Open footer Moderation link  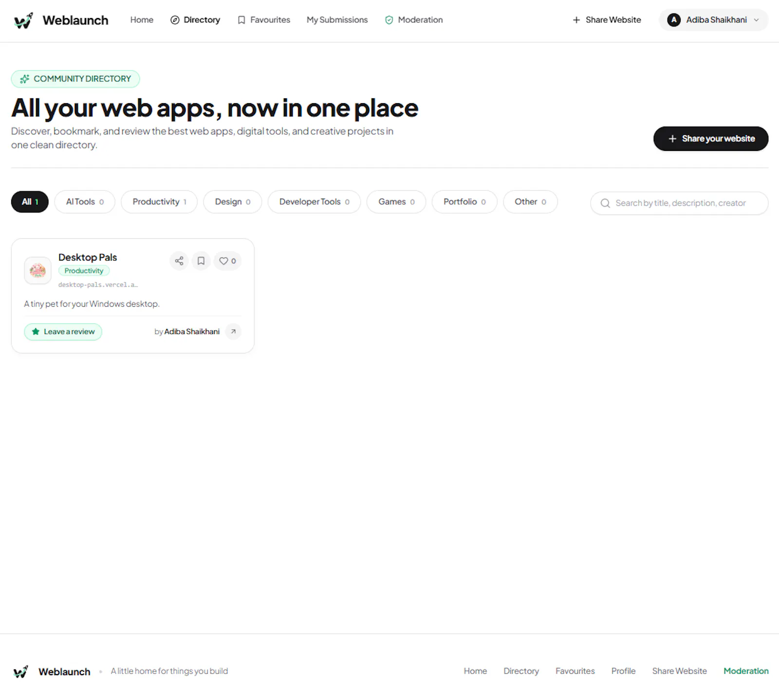click(x=746, y=671)
